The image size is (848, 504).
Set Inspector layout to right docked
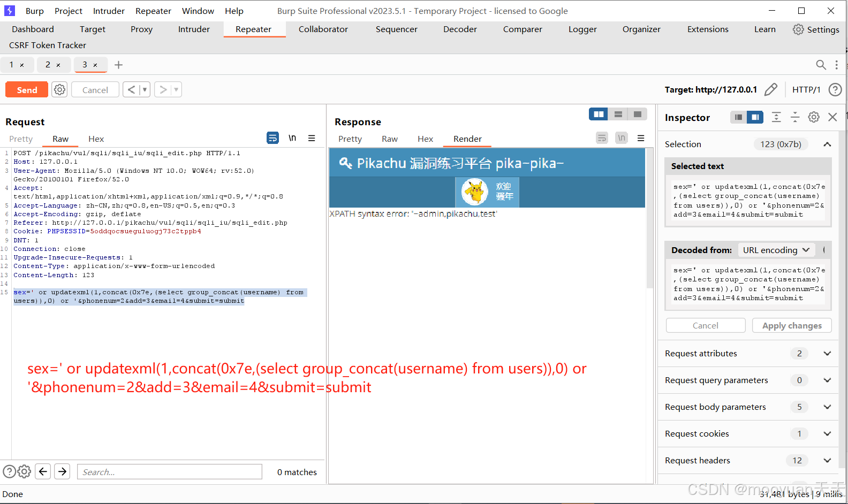(755, 117)
